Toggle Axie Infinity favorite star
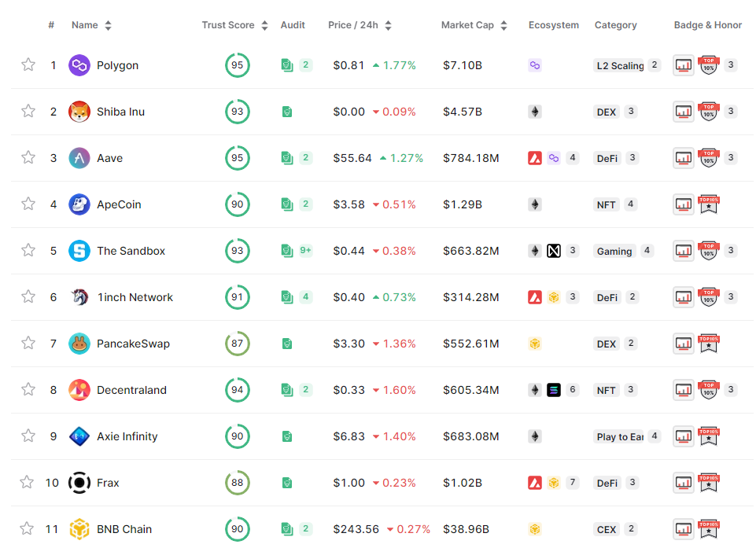 (x=28, y=436)
